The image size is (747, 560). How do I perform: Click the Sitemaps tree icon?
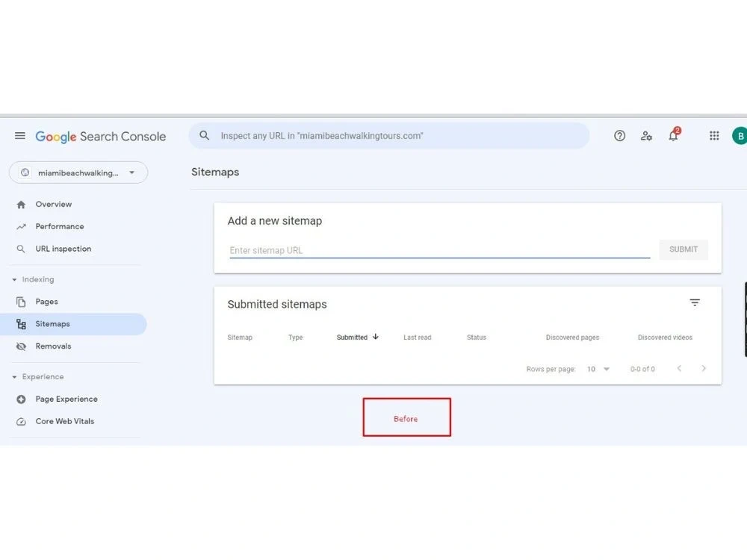click(21, 324)
